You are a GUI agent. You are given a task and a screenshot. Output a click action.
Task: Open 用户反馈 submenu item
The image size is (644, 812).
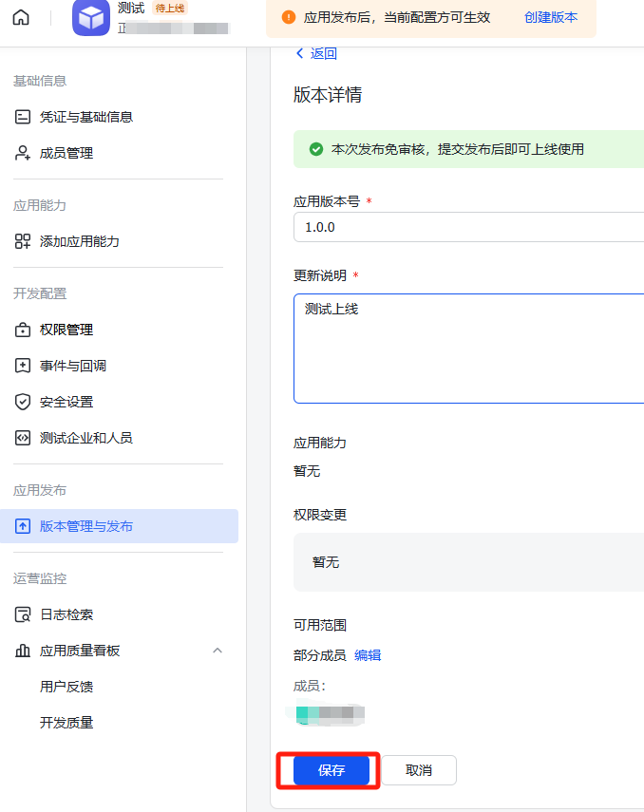pos(66,687)
